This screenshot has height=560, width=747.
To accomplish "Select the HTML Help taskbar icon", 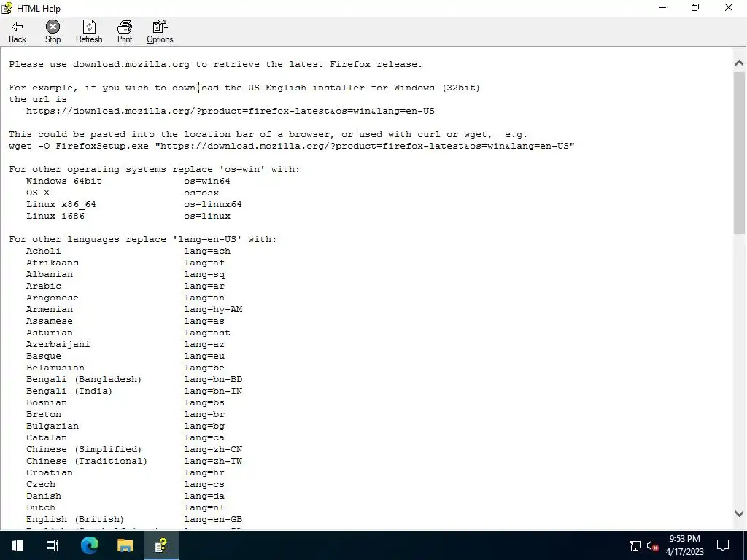I will tap(161, 545).
